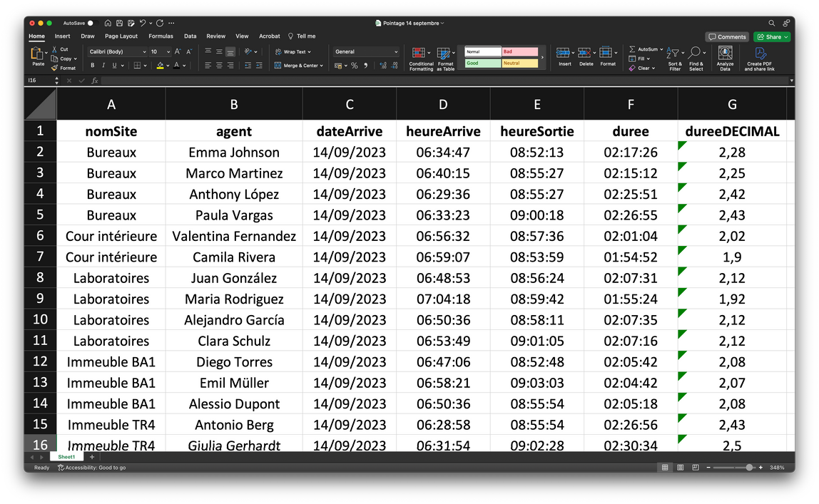
Task: Click the zoom slider in status bar
Action: pos(749,468)
